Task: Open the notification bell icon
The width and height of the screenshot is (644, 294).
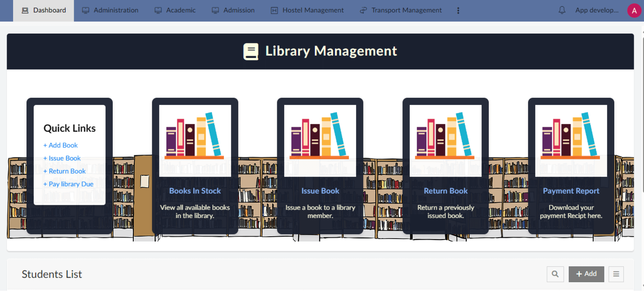Action: point(562,10)
